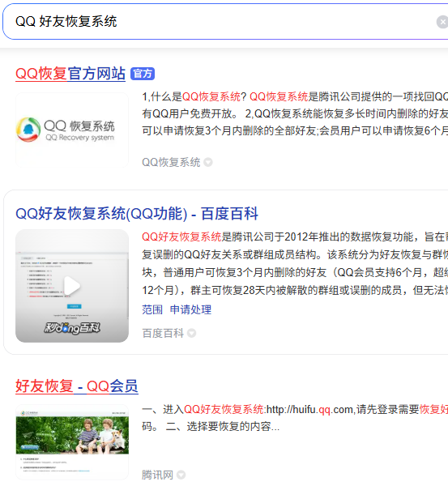
Task: Click snippet line 有QQ用户免费开放
Action: (295, 113)
